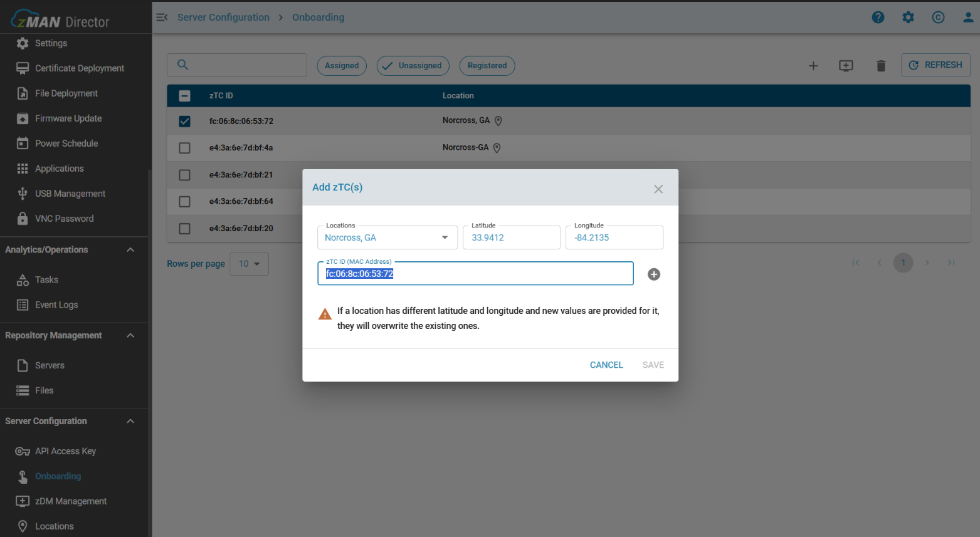Click the REFRESH button
The height and width of the screenshot is (537, 980).
coord(935,65)
